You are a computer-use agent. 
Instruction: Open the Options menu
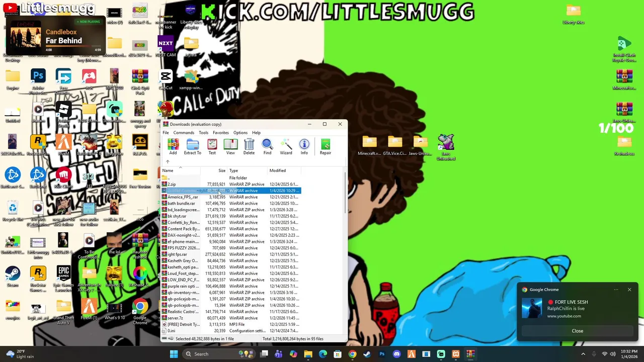click(x=240, y=133)
